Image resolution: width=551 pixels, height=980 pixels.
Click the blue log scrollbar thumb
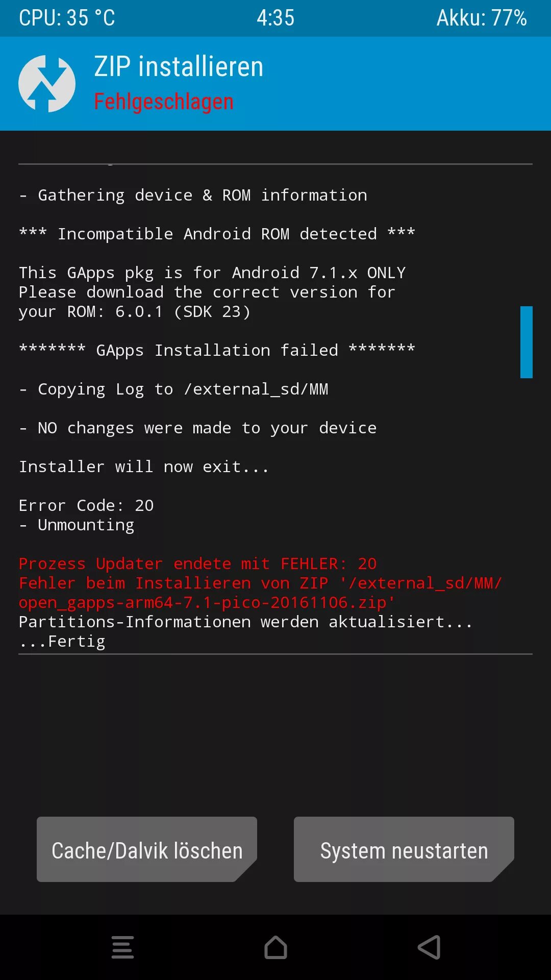click(x=527, y=342)
